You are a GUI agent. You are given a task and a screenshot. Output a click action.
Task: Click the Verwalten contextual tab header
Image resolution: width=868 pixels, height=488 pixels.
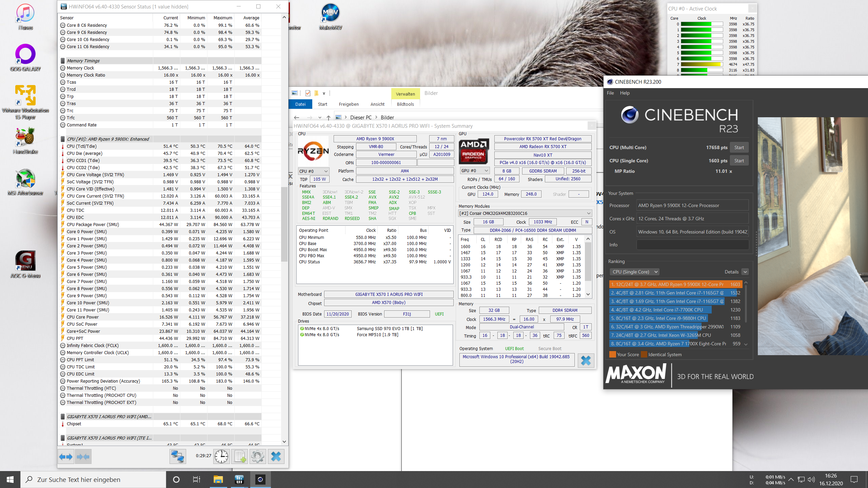(x=406, y=94)
